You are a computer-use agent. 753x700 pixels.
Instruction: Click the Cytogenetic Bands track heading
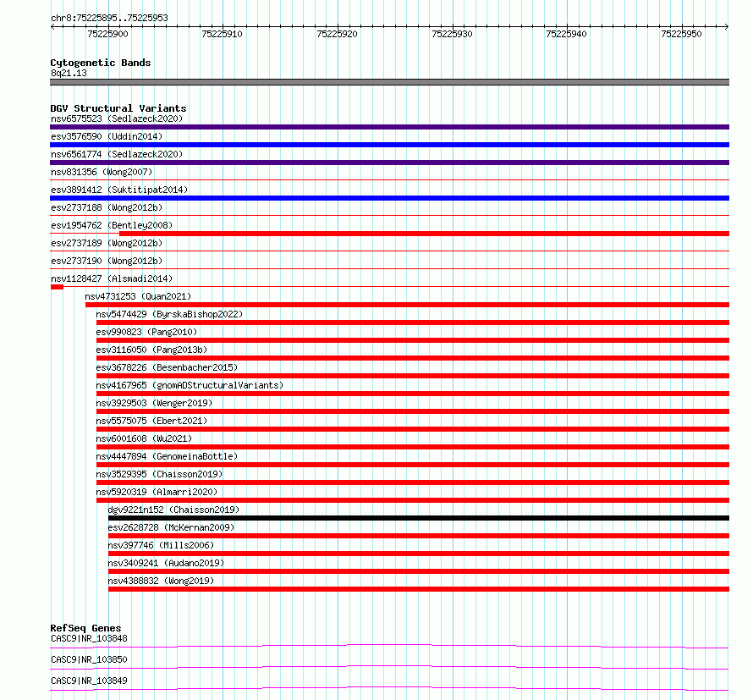click(x=101, y=63)
